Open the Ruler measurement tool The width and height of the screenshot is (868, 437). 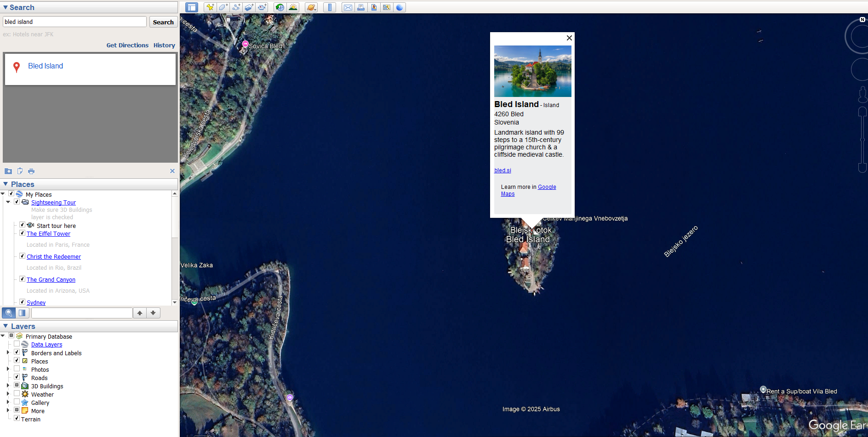coord(330,7)
